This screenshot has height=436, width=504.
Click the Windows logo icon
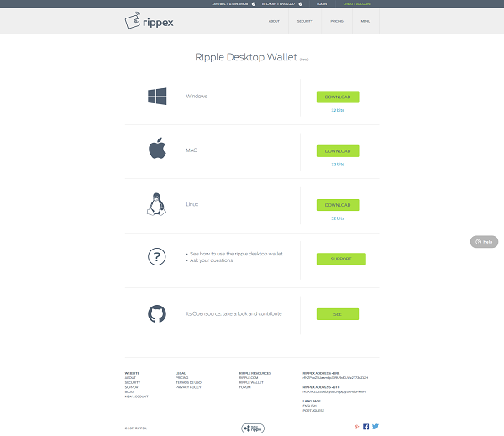tap(157, 96)
